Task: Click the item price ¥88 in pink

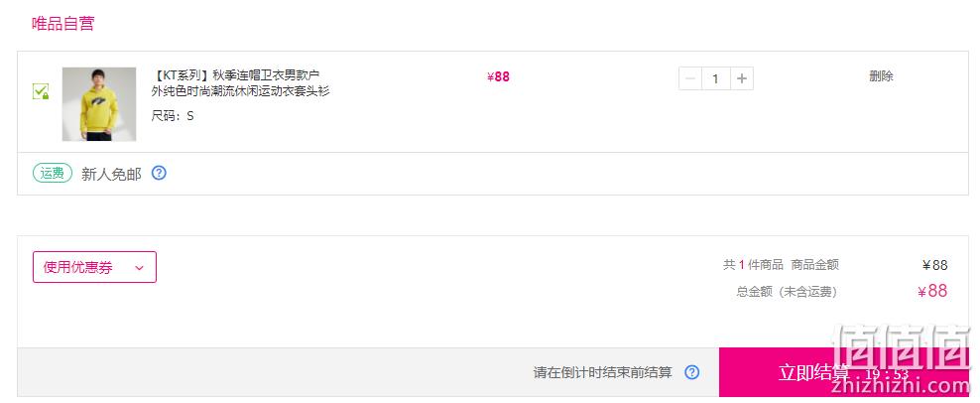Action: point(498,77)
